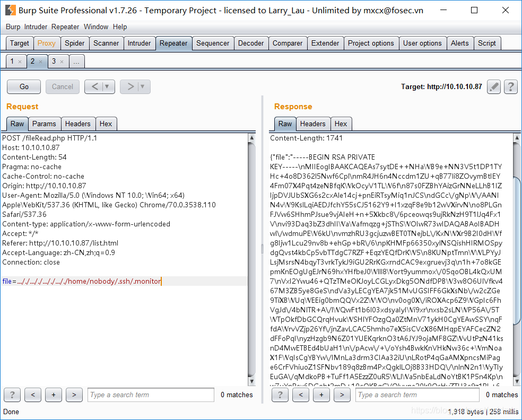This screenshot has width=522, height=420.
Task: Click the forward history arrow button
Action: [x=130, y=87]
